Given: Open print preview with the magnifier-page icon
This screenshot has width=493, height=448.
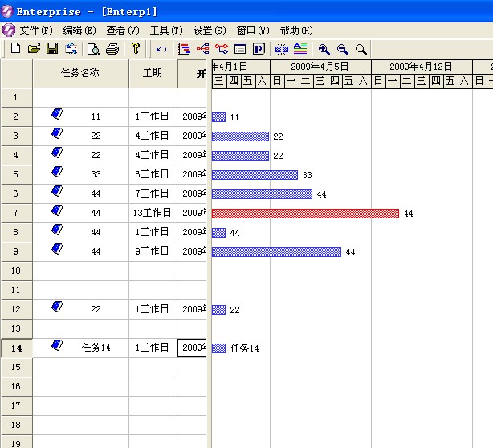Looking at the screenshot, I should 93,49.
